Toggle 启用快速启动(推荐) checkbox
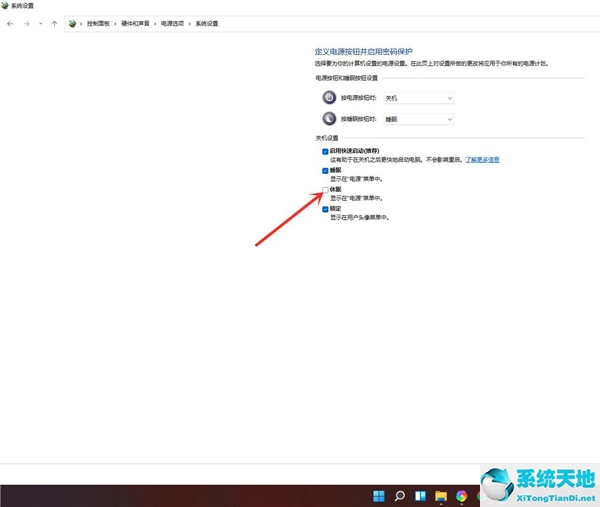The width and height of the screenshot is (600, 507). pyautogui.click(x=325, y=152)
